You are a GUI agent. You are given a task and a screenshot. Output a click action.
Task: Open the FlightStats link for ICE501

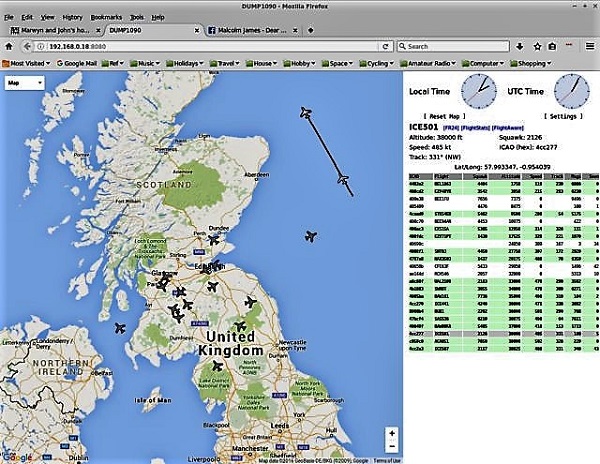475,127
